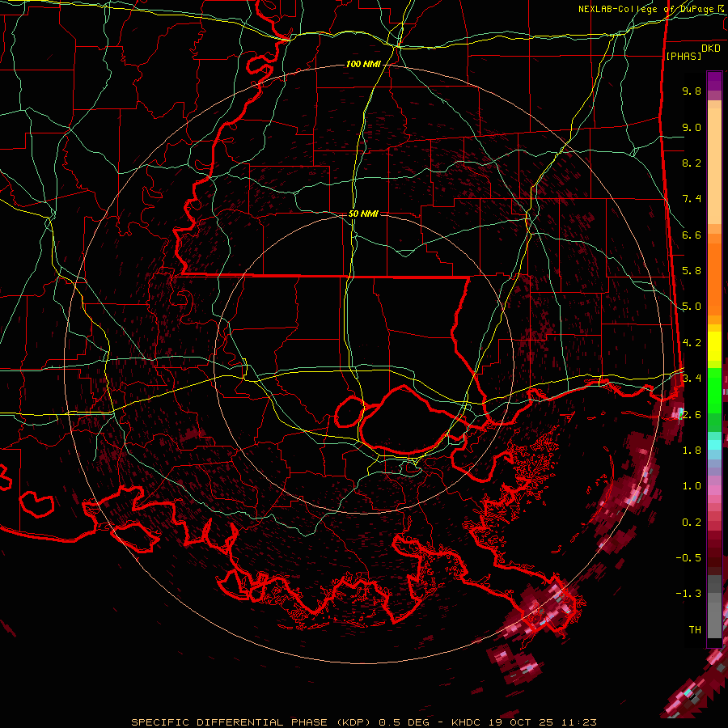Click the 6.6 value on the color scale

[x=692, y=235]
